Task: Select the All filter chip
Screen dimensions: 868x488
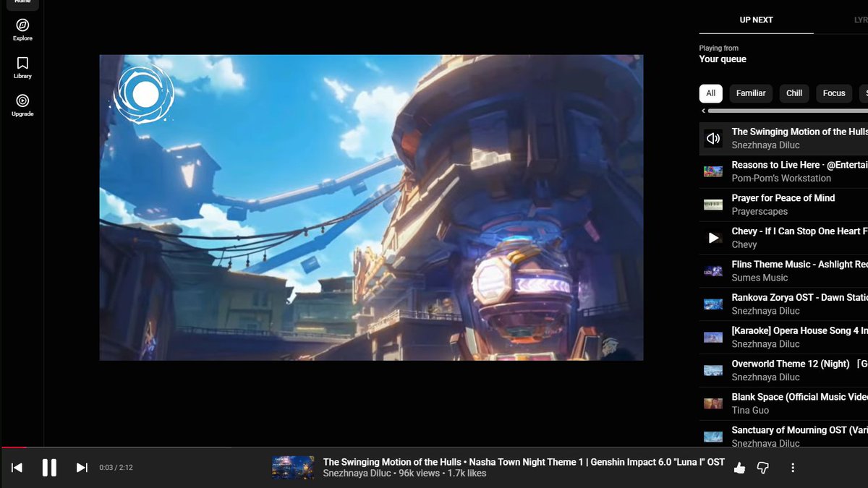Action: tap(711, 93)
